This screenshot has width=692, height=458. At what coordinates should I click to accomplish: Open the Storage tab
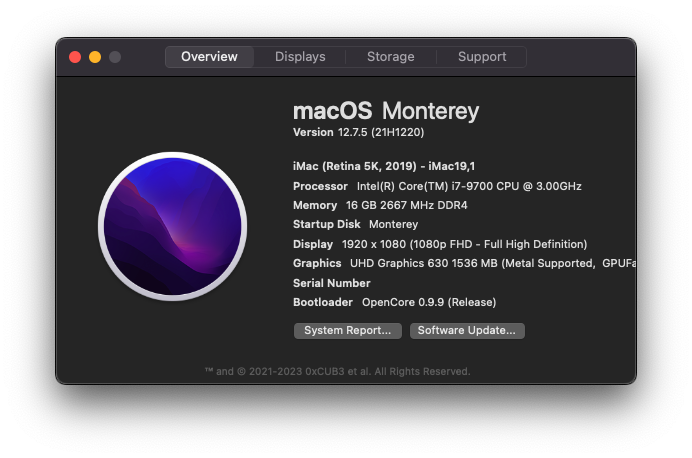[x=391, y=57]
